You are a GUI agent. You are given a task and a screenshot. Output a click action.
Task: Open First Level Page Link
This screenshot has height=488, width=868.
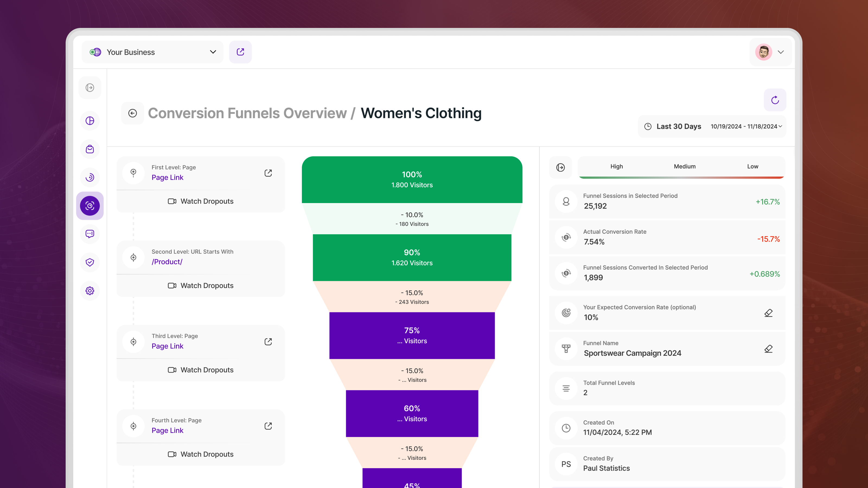click(x=167, y=178)
